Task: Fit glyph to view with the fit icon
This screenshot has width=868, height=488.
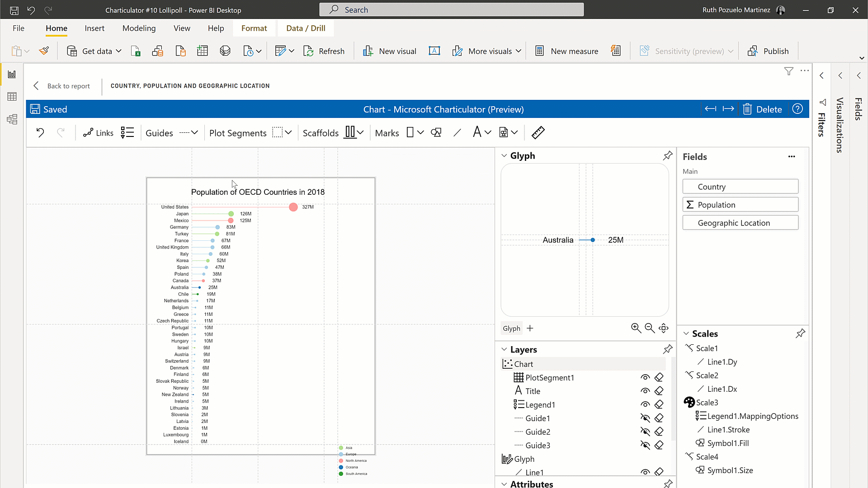Action: (664, 328)
